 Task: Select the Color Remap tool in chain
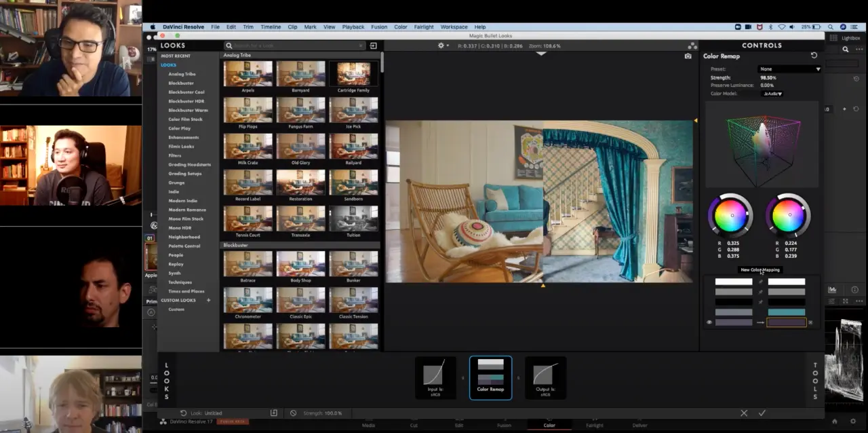tap(490, 377)
